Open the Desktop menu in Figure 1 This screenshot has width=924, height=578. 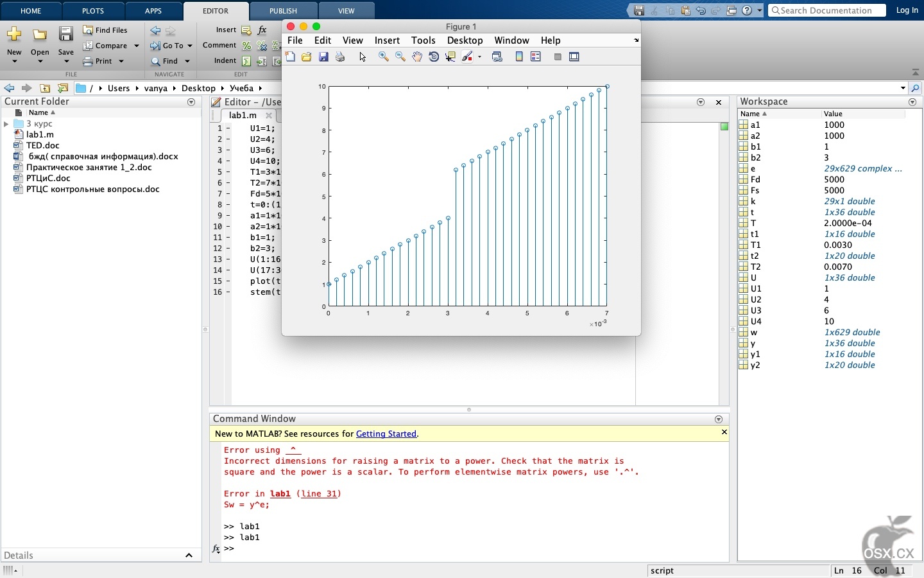pyautogui.click(x=465, y=40)
